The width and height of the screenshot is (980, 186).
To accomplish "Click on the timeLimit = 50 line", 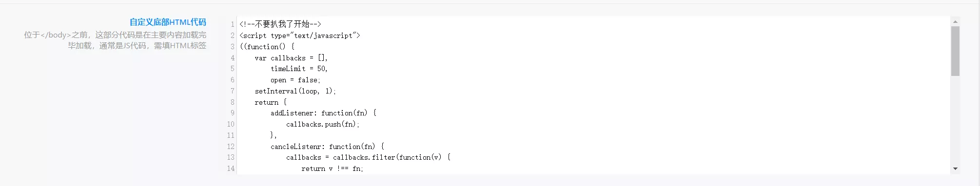I will click(299, 69).
